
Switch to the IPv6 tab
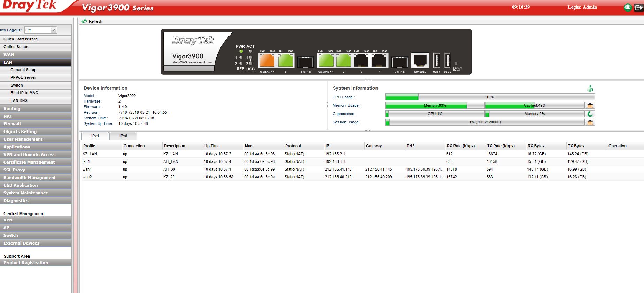(x=123, y=136)
